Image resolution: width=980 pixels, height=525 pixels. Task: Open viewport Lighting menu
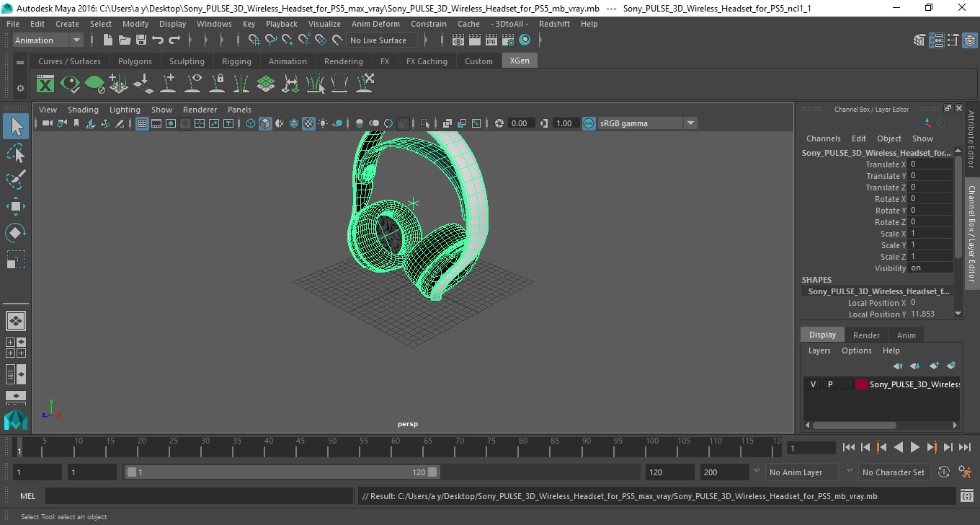125,110
